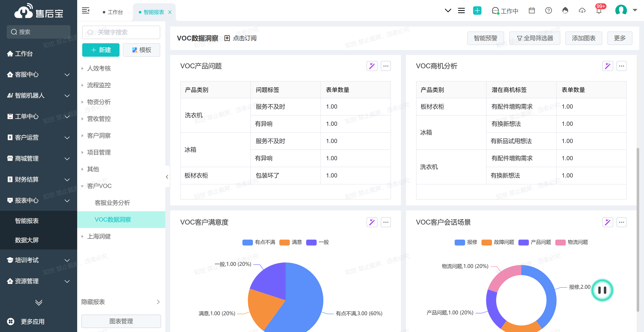This screenshot has width=644, height=332.
Task: Click the 新建 button
Action: coord(101,50)
